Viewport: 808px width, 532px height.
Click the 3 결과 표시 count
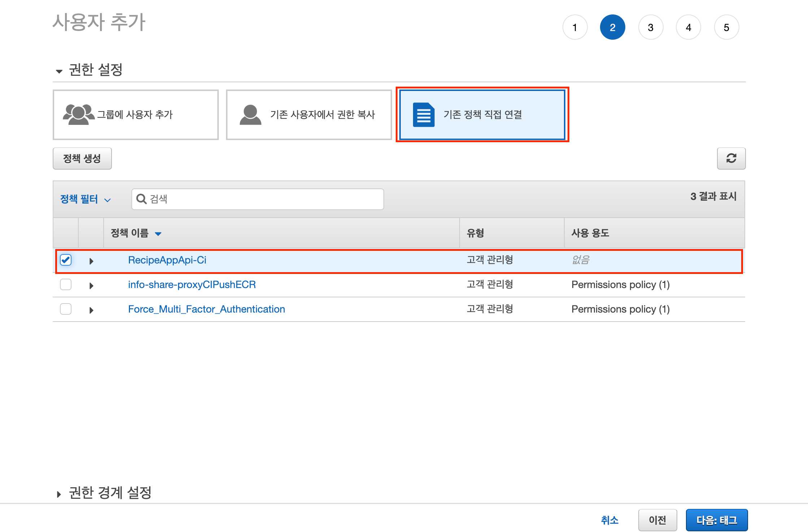pyautogui.click(x=713, y=196)
